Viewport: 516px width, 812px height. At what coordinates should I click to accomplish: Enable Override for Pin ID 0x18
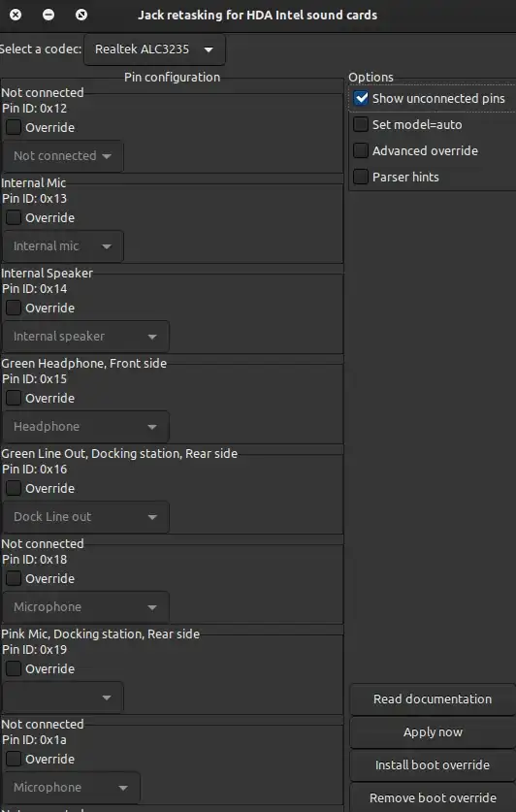(x=14, y=578)
